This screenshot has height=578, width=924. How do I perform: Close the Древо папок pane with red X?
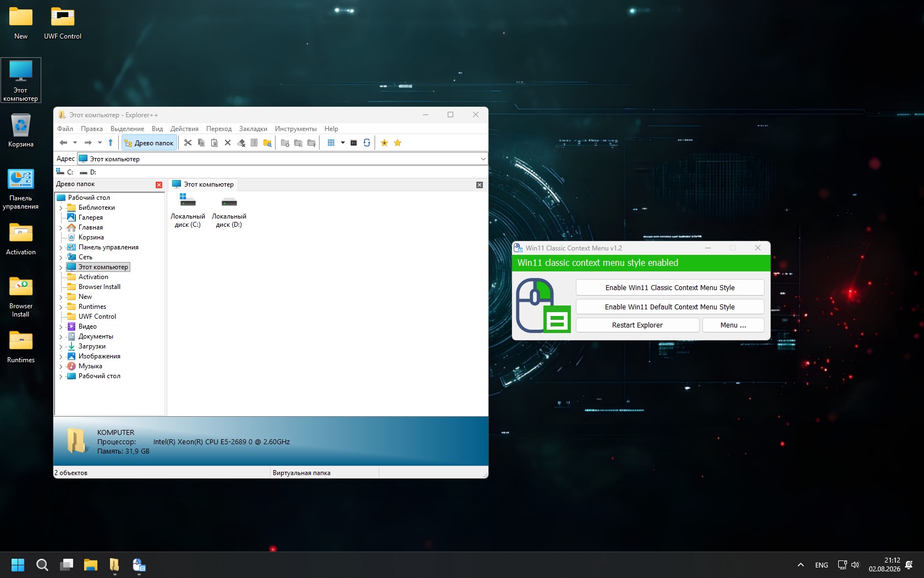coord(159,185)
